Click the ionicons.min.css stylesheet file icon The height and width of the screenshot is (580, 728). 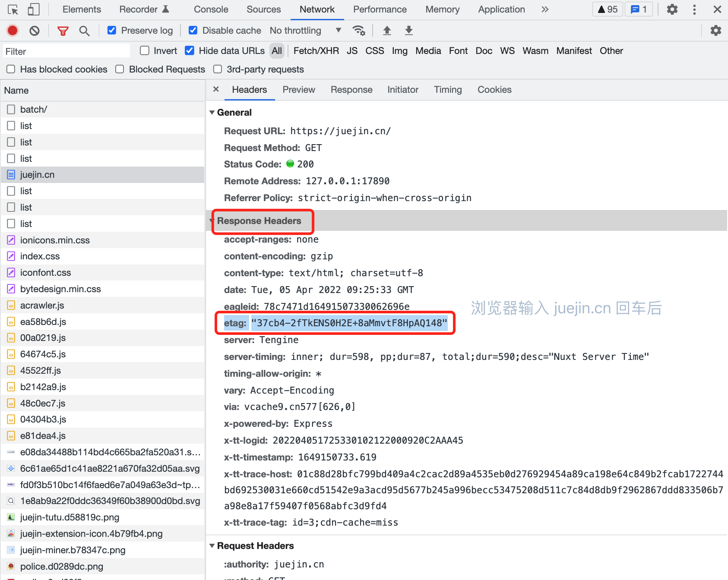click(x=11, y=240)
